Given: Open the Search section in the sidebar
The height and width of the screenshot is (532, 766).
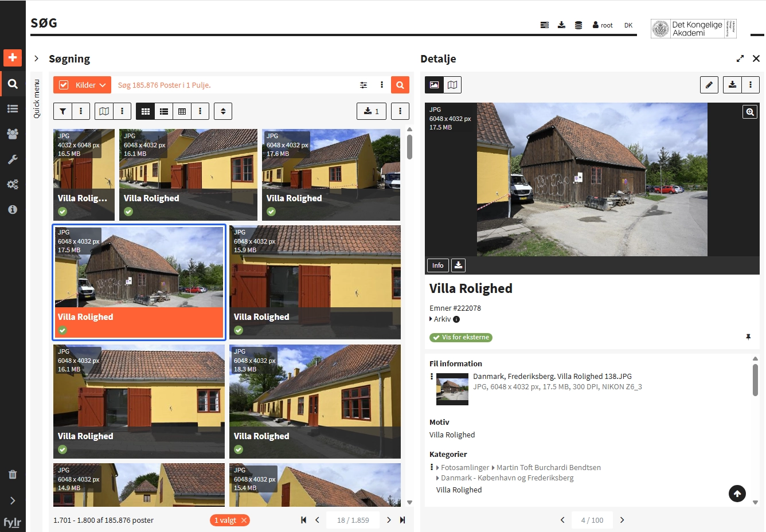Looking at the screenshot, I should click(13, 84).
